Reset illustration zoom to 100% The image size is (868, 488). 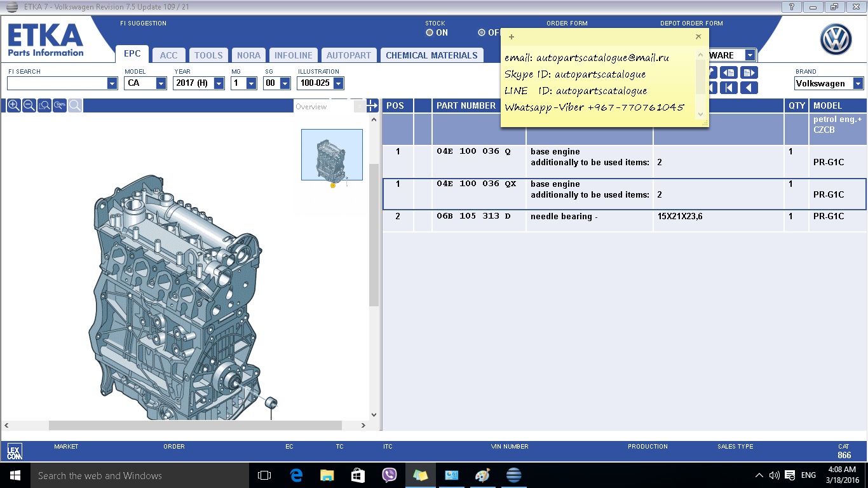click(60, 105)
